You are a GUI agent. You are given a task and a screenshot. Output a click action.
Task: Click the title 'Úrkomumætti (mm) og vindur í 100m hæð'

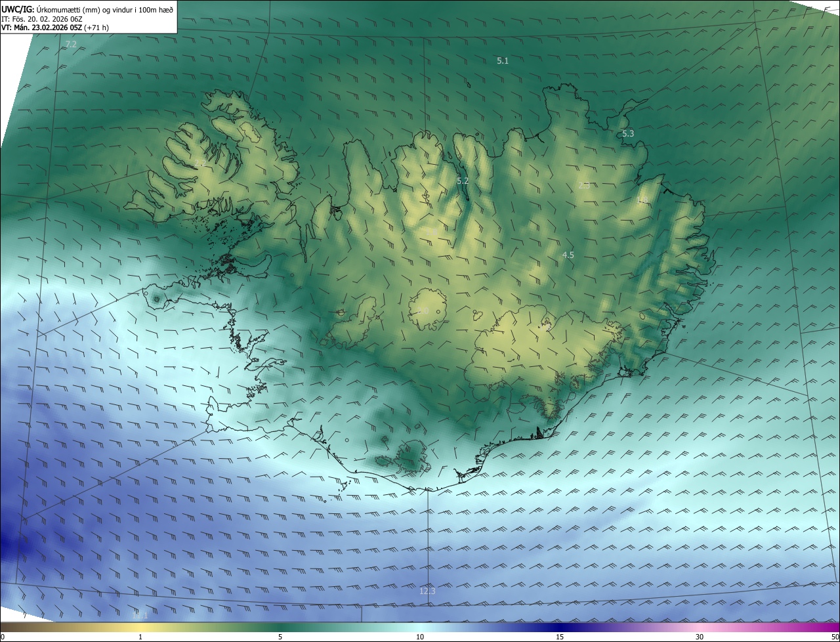pos(105,9)
